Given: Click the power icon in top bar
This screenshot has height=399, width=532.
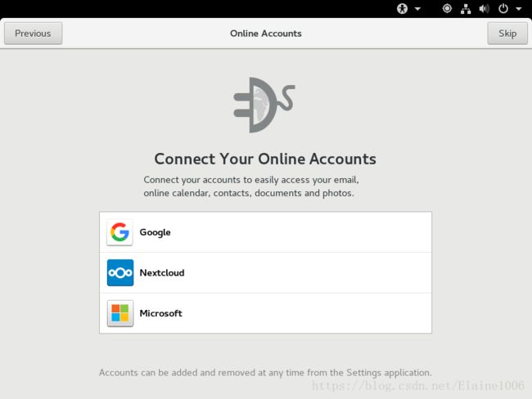Looking at the screenshot, I should 503,8.
